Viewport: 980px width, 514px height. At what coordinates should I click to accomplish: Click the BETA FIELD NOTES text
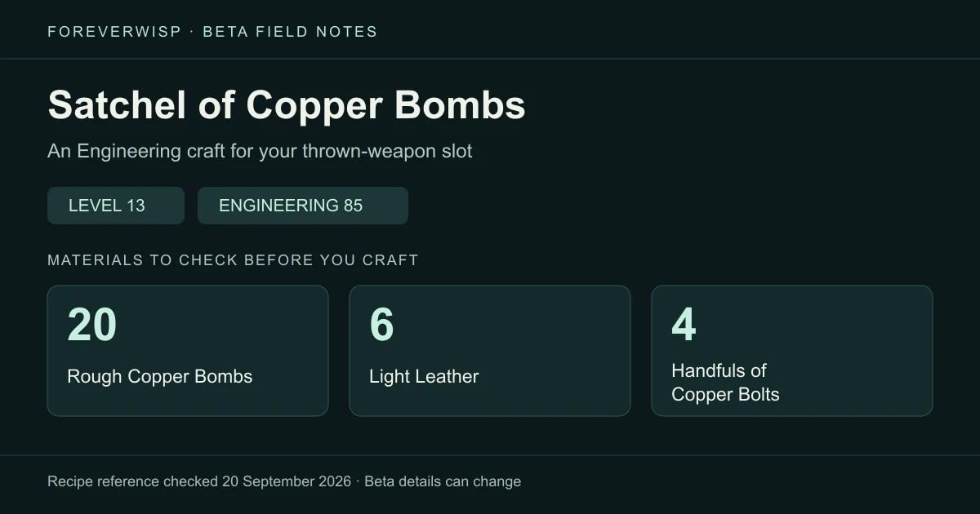click(x=290, y=32)
